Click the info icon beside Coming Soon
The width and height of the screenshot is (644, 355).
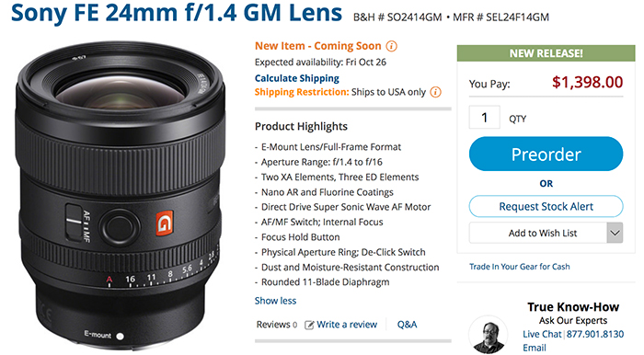[x=392, y=46]
